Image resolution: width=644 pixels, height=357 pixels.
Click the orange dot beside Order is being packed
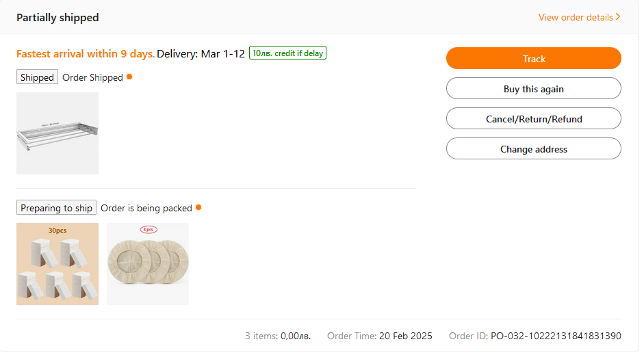[x=198, y=207]
